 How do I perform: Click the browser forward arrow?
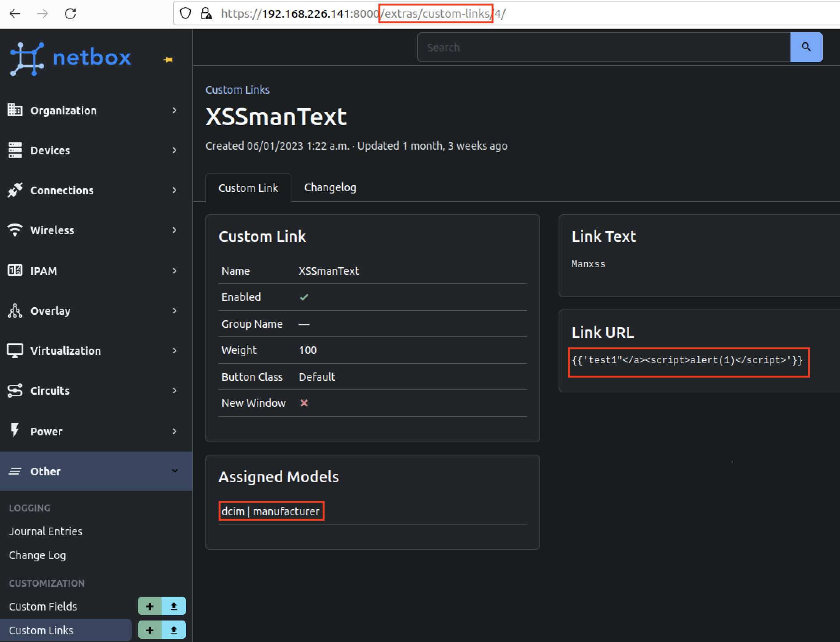coord(43,14)
